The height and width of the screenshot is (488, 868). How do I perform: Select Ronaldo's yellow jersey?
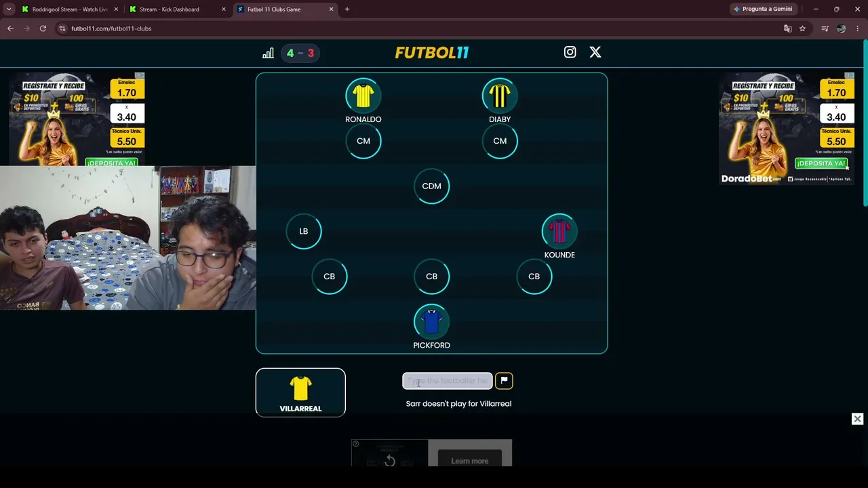point(363,96)
